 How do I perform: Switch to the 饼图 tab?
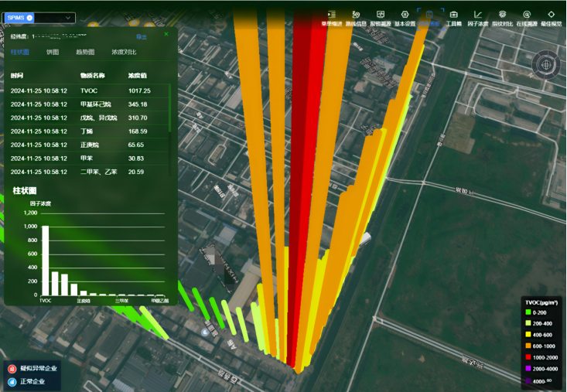[x=53, y=52]
